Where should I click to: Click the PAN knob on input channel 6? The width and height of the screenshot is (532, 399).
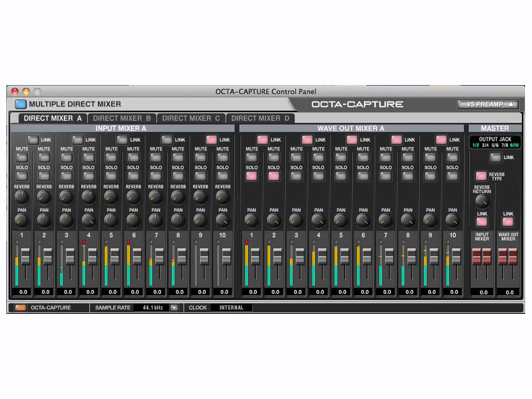tap(134, 221)
